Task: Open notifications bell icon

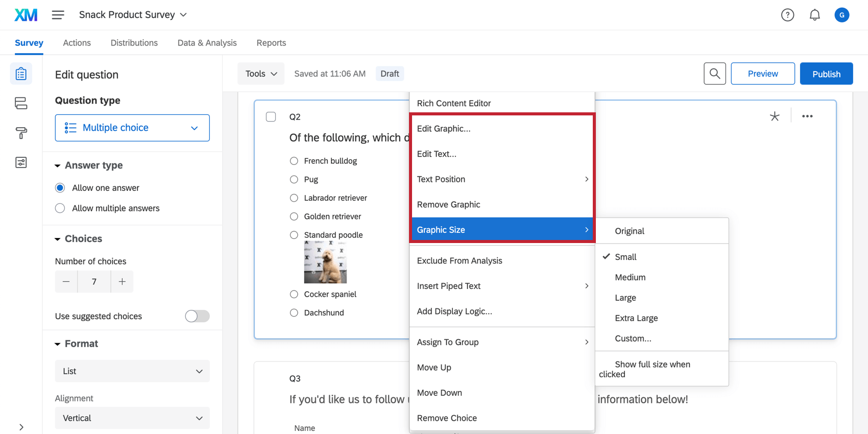Action: (x=814, y=15)
